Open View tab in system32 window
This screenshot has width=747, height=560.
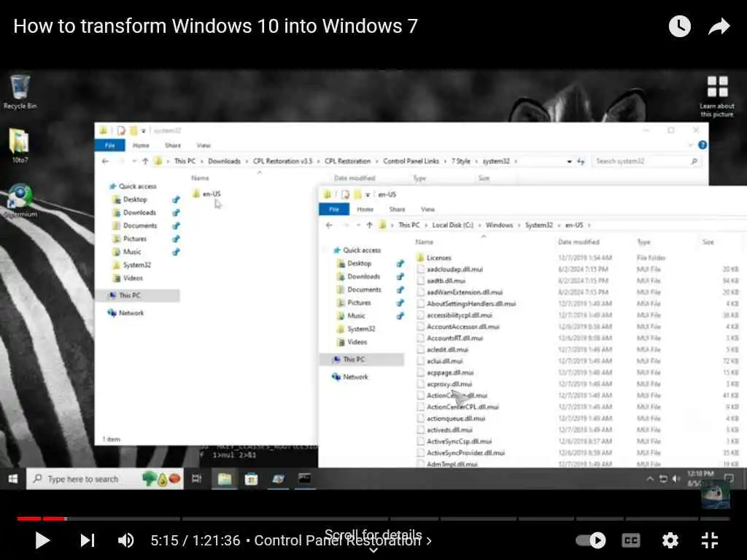point(204,145)
